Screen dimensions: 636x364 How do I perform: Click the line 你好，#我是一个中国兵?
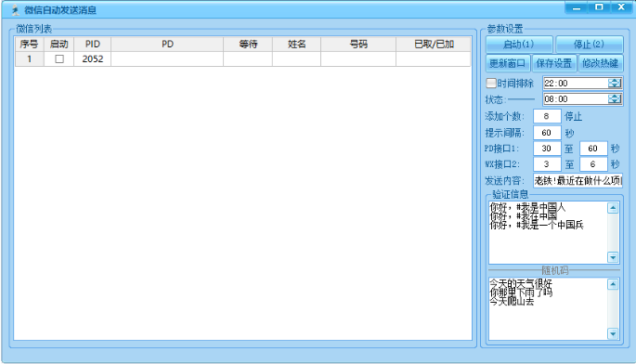(537, 225)
